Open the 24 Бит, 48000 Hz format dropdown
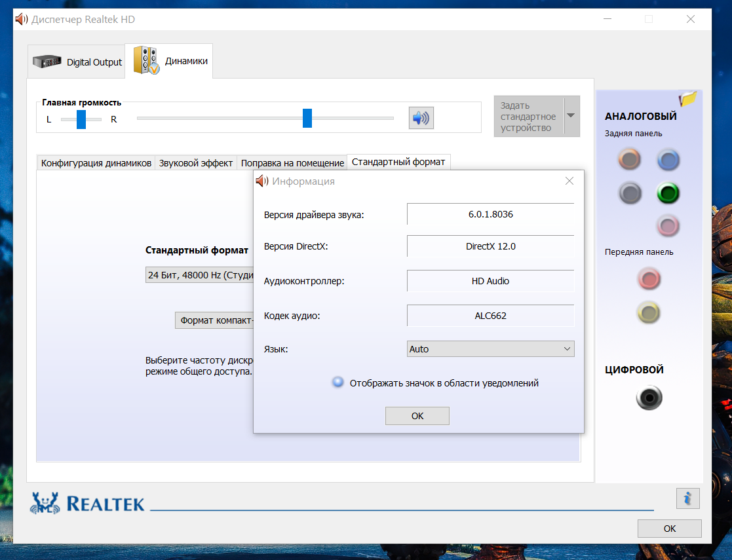Image resolution: width=732 pixels, height=560 pixels. coord(199,275)
